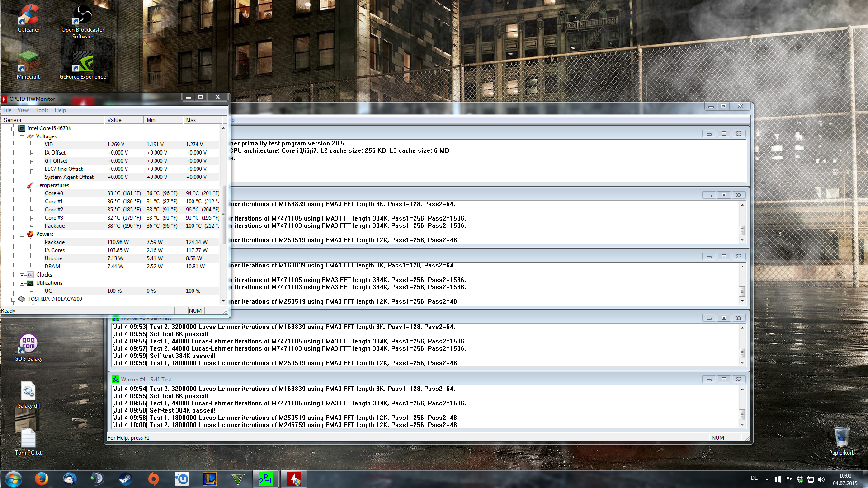The width and height of the screenshot is (868, 488).
Task: Launch Firefox from the taskbar
Action: pyautogui.click(x=41, y=479)
